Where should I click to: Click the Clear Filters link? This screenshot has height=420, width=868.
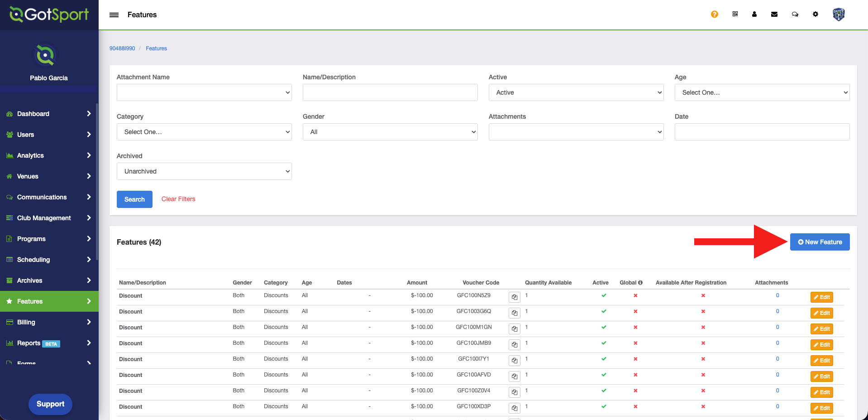[178, 199]
